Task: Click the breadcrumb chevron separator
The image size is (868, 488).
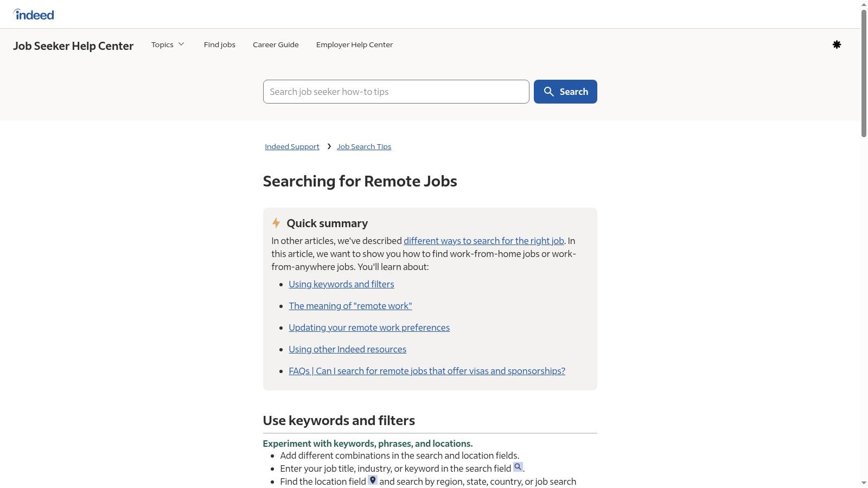Action: click(x=329, y=146)
